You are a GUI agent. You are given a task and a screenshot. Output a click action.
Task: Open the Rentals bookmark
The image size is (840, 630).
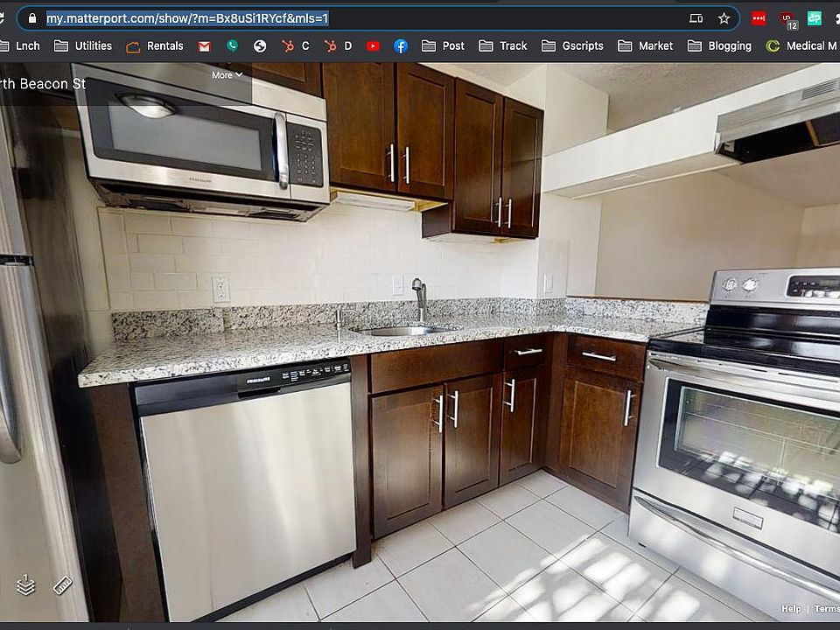pyautogui.click(x=154, y=46)
